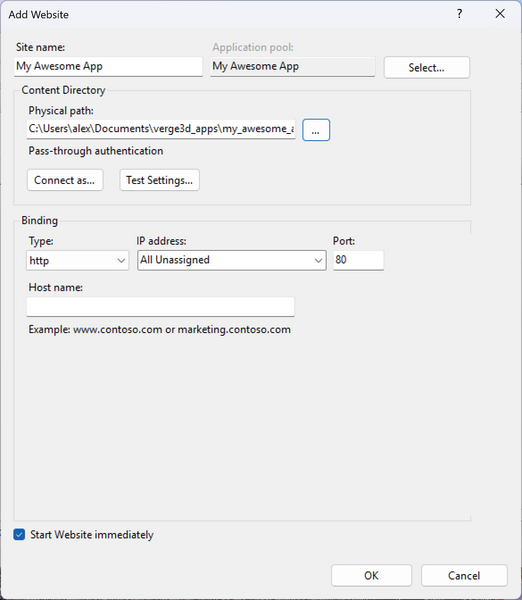Expand the IP address combo box

pos(232,260)
